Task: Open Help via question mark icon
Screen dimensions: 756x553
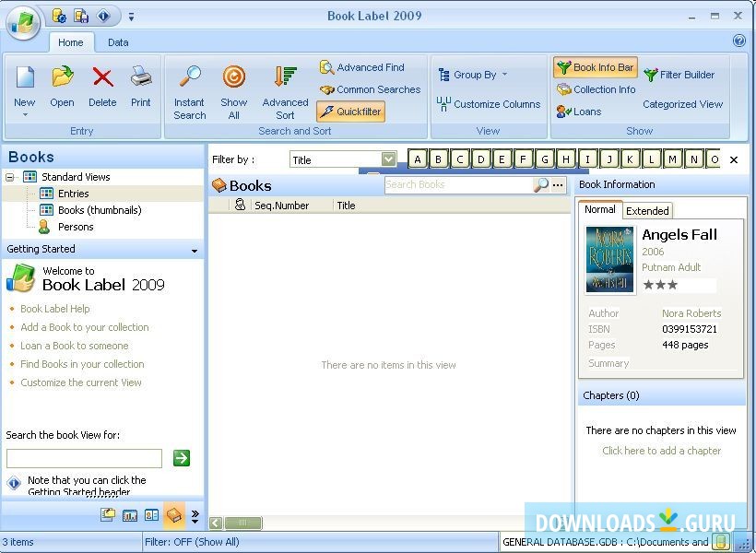Action: [739, 41]
